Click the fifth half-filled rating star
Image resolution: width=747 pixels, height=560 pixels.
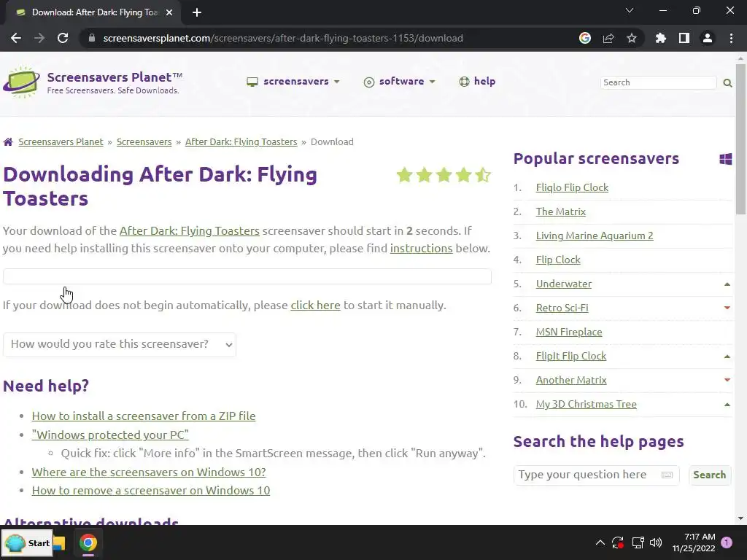[x=483, y=175]
